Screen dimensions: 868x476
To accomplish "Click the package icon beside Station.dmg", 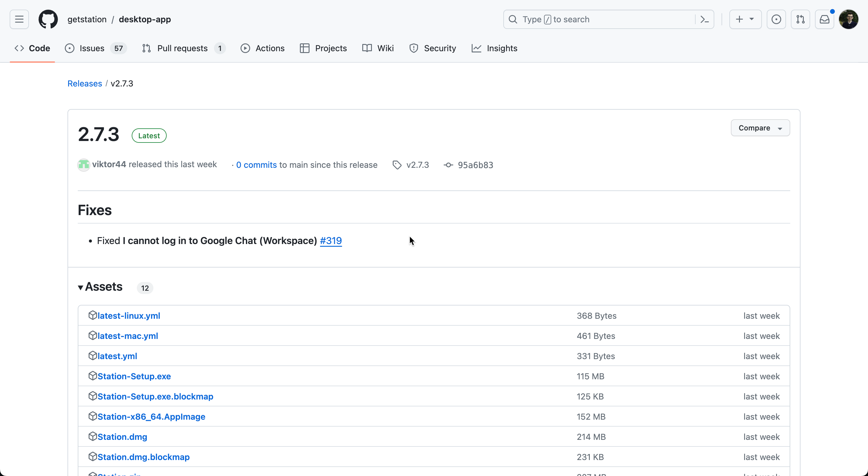I will pyautogui.click(x=93, y=437).
